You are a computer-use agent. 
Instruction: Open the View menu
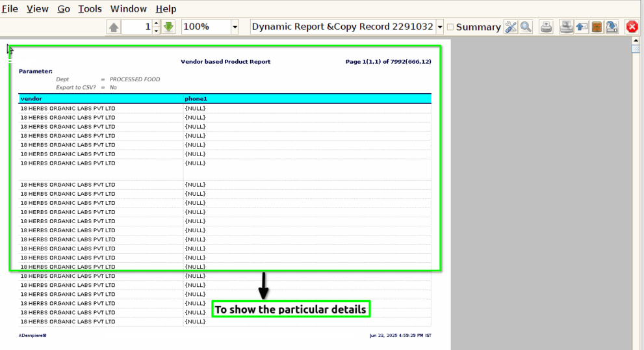click(x=38, y=8)
